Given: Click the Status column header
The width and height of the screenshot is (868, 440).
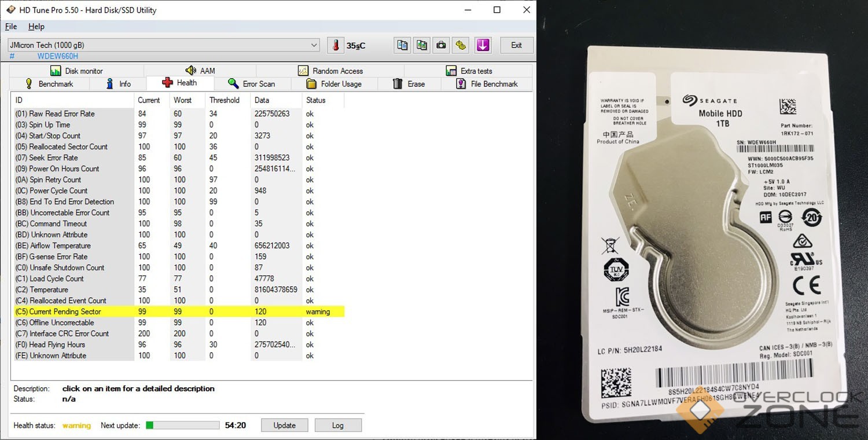Looking at the screenshot, I should pos(323,100).
